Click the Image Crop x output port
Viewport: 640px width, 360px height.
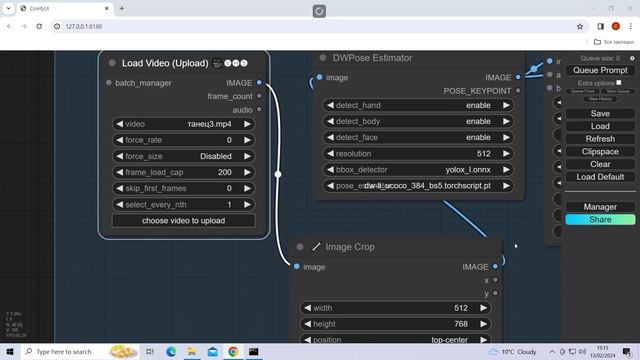click(x=495, y=280)
